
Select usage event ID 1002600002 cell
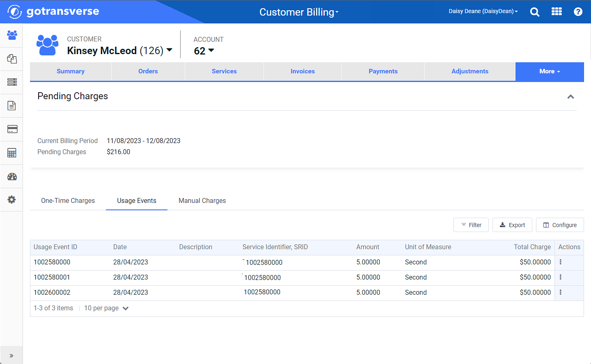tap(52, 292)
